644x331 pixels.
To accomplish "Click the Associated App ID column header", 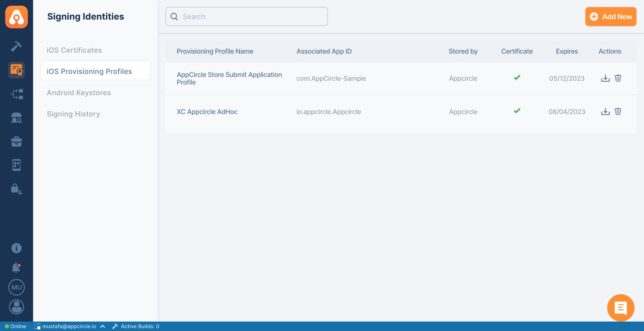I will pyautogui.click(x=324, y=51).
